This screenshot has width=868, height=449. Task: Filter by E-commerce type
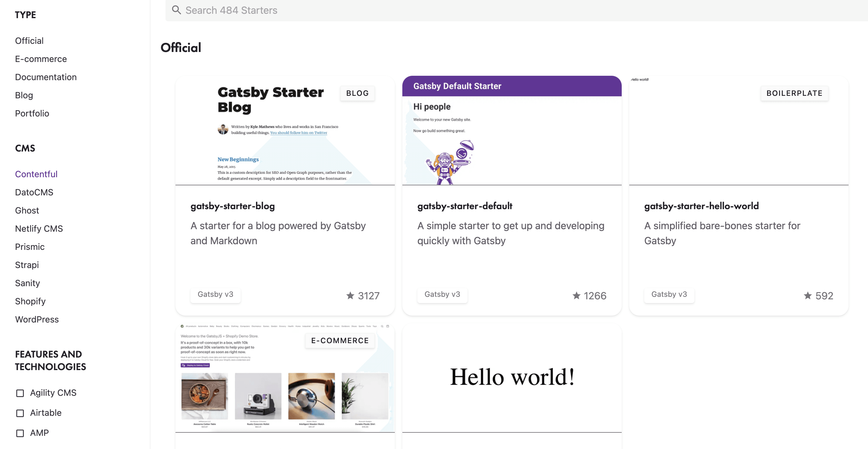tap(41, 59)
